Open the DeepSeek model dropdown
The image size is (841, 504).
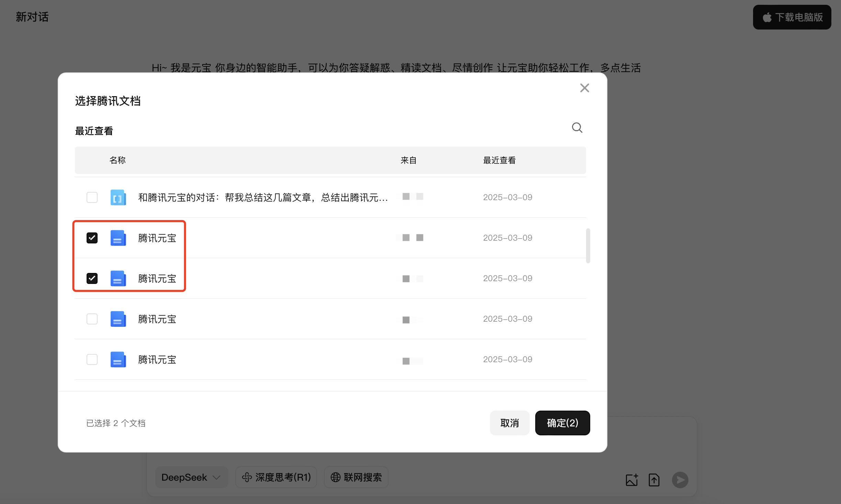coord(191,477)
